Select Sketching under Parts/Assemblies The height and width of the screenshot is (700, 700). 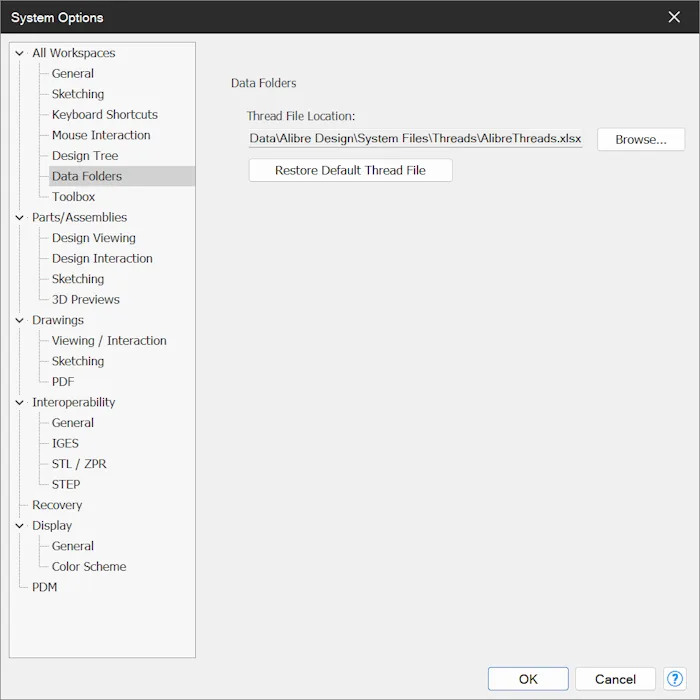click(78, 279)
